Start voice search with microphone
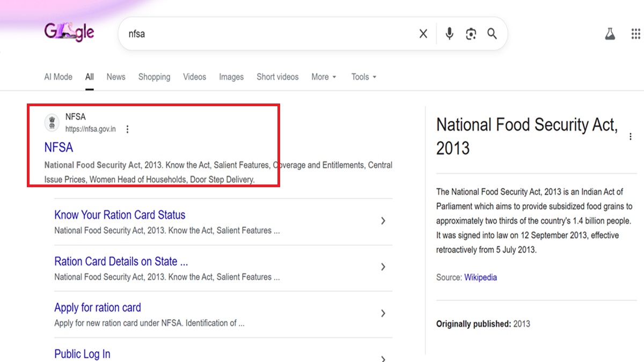644x362 pixels. pyautogui.click(x=449, y=34)
